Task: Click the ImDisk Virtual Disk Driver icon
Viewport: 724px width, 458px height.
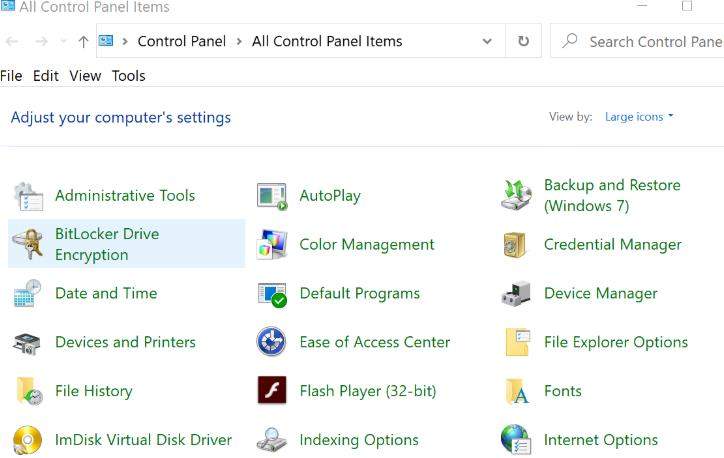Action: (27, 440)
